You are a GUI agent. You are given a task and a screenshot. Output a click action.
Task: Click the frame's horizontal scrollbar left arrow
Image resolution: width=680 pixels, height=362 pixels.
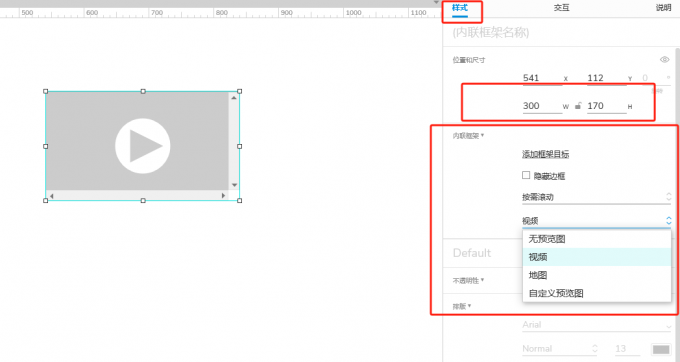[52, 196]
